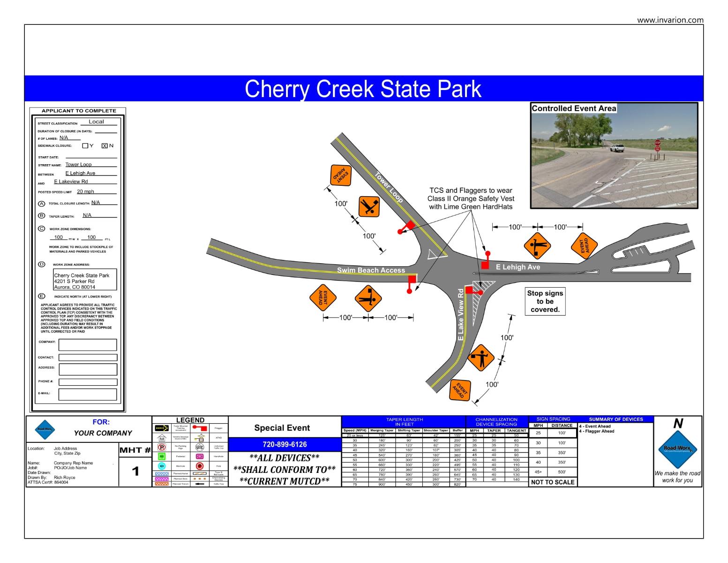The height and width of the screenshot is (563, 728).
Task: Click the 'Stop signs to be covered.' note
Action: pos(545,301)
